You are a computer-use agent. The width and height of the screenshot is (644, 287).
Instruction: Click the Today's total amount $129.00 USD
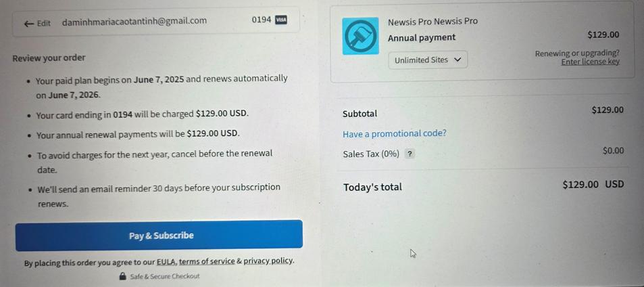tap(593, 184)
